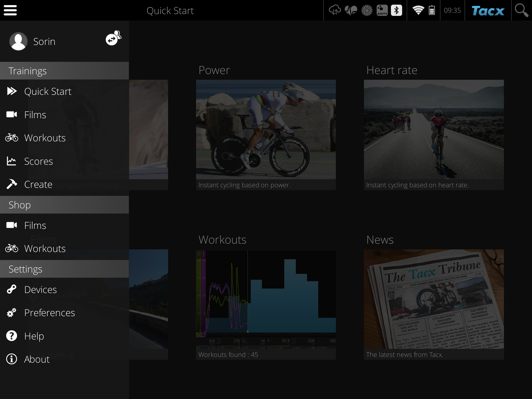
Task: Tap the switch user icon
Action: click(x=113, y=38)
